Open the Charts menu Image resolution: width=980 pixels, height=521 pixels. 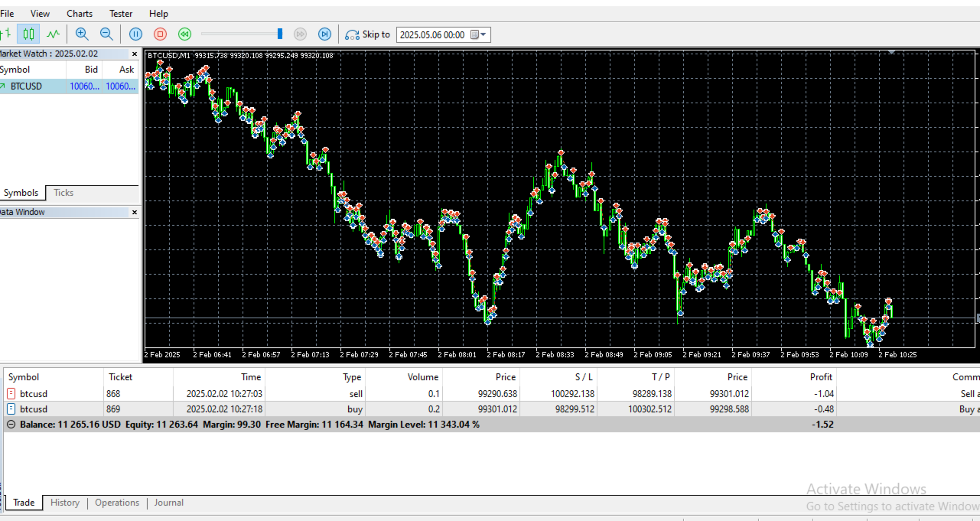(x=80, y=14)
